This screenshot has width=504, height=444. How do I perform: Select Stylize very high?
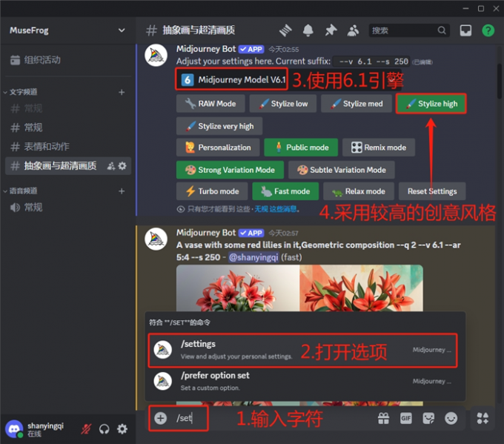click(x=219, y=126)
